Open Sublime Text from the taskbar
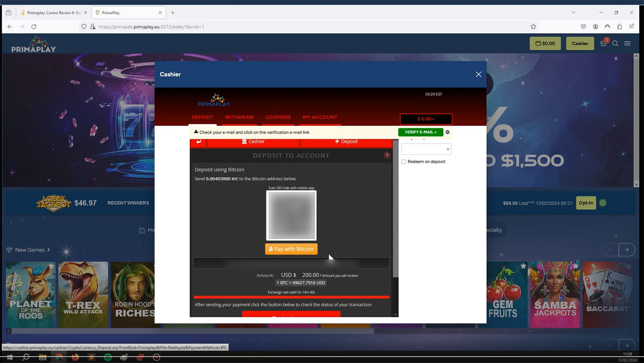 (91, 357)
